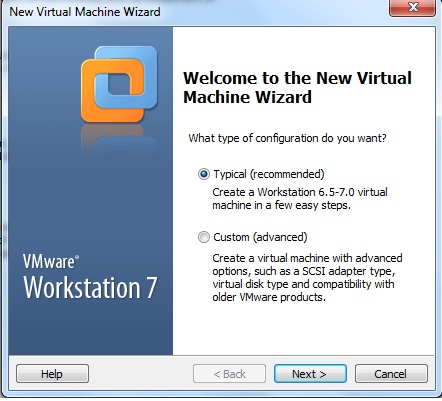
Task: Close the New Virtual Machine Wizard window
Action: click(x=412, y=7)
